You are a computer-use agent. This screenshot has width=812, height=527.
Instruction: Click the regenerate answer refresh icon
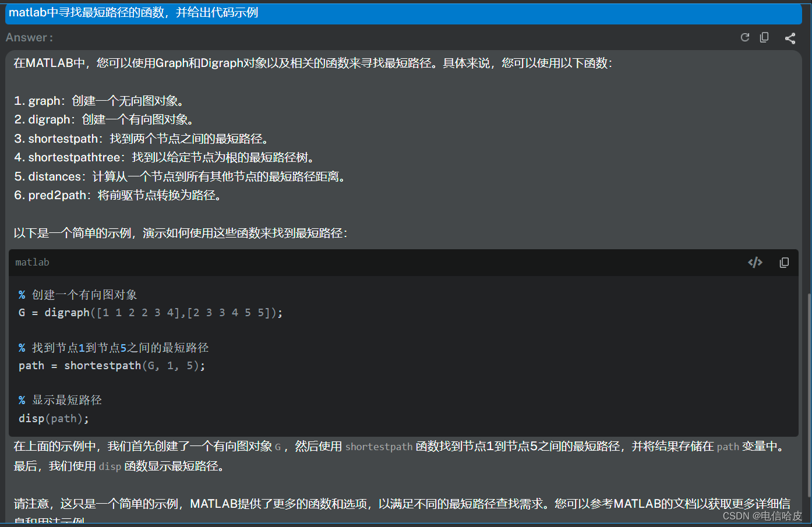(x=744, y=37)
